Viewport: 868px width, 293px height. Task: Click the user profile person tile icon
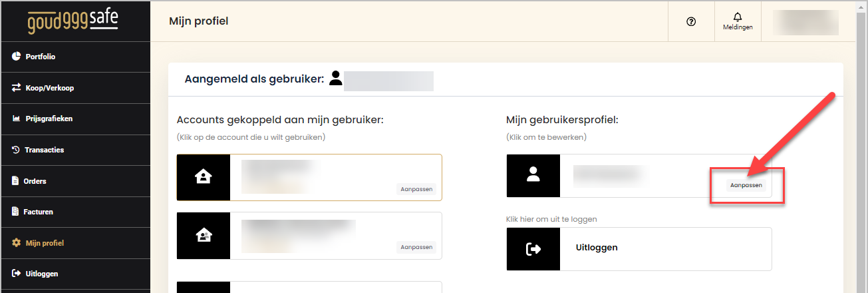pyautogui.click(x=533, y=175)
